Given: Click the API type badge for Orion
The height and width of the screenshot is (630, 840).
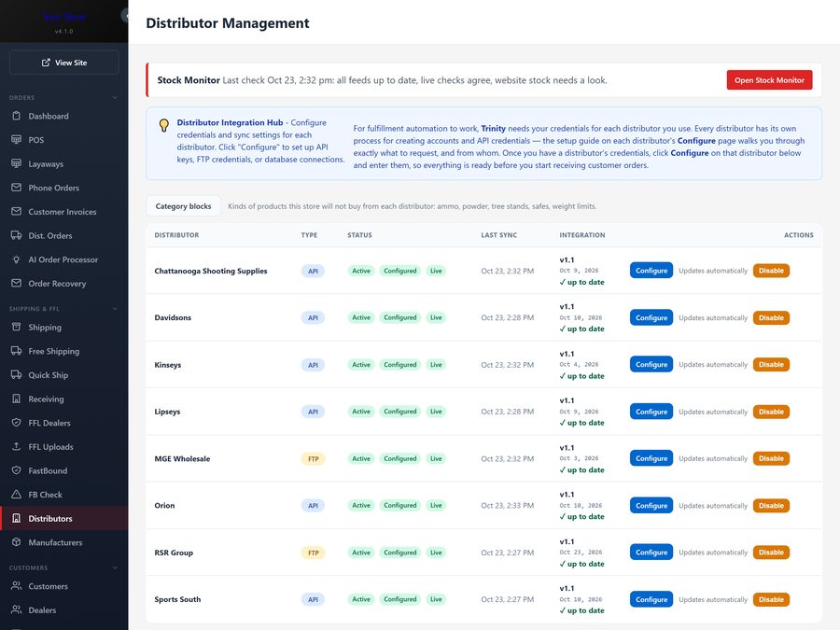Looking at the screenshot, I should 313,506.
